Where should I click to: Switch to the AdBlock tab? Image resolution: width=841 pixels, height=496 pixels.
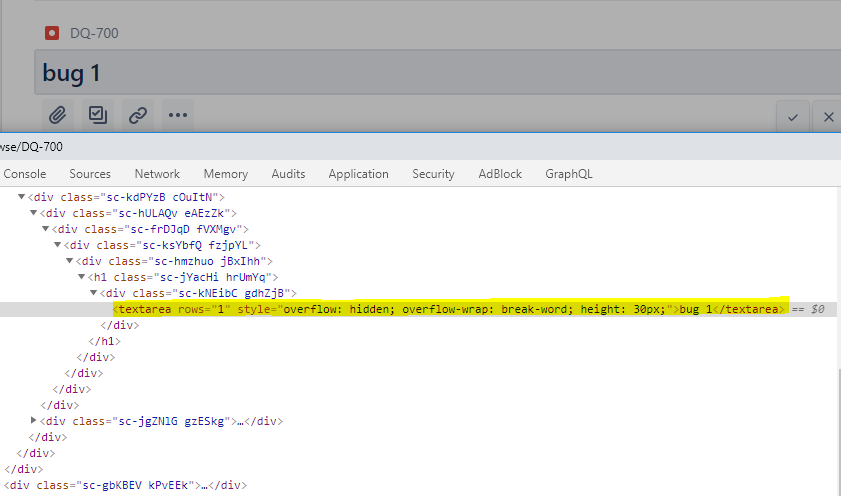pyautogui.click(x=500, y=174)
